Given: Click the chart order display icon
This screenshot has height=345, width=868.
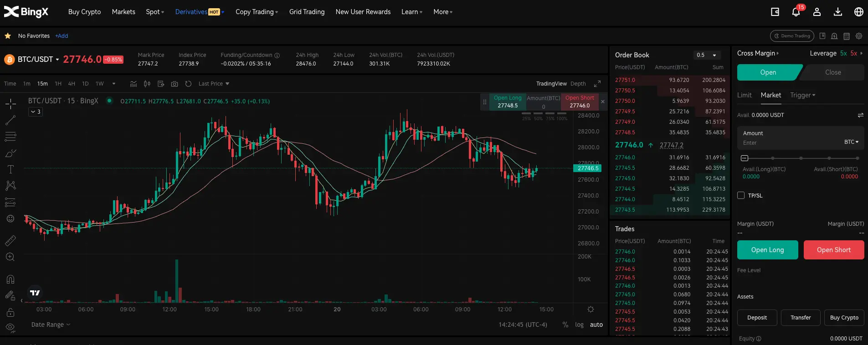Looking at the screenshot, I should [161, 84].
